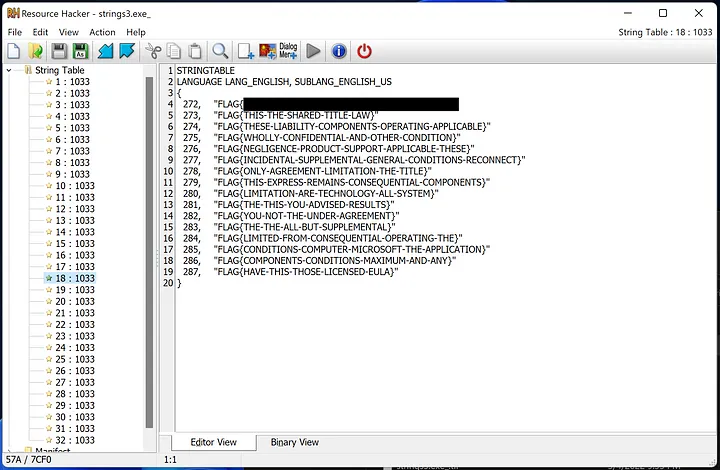Open the Edit menu
Viewport: 720px width, 470px height.
tap(40, 32)
